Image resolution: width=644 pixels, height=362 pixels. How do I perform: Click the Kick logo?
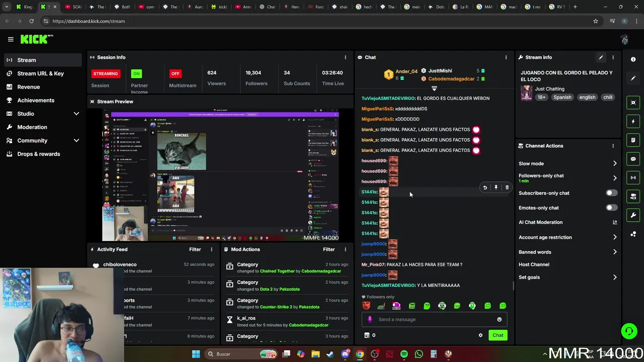37,39
